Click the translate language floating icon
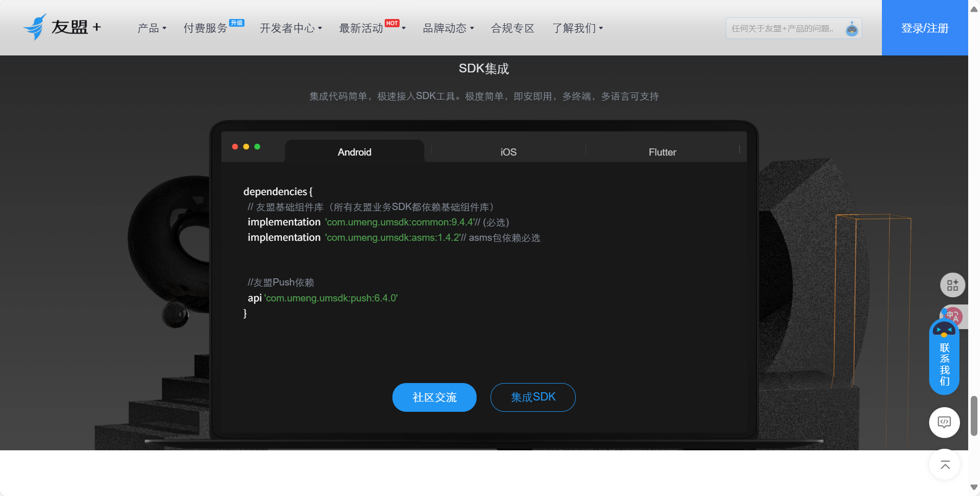 click(x=954, y=315)
